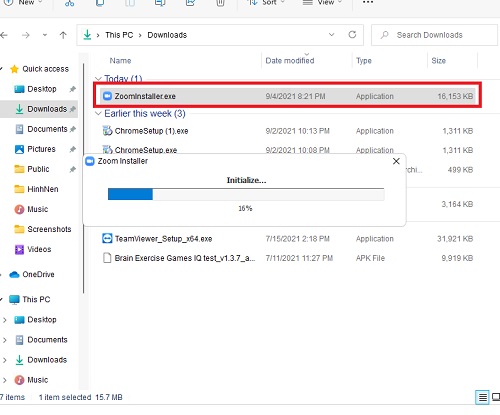Click the Zoom Installer progress bar

[246, 194]
